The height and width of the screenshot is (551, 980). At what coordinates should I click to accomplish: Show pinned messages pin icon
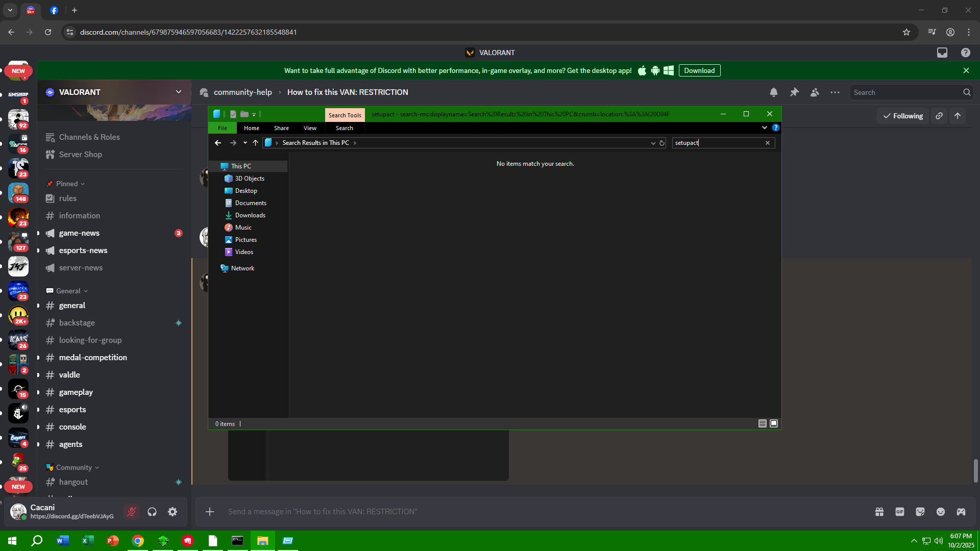(794, 92)
